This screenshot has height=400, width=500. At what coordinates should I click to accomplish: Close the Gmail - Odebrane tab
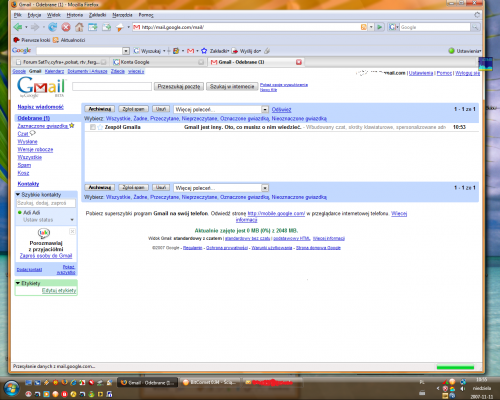[x=299, y=62]
